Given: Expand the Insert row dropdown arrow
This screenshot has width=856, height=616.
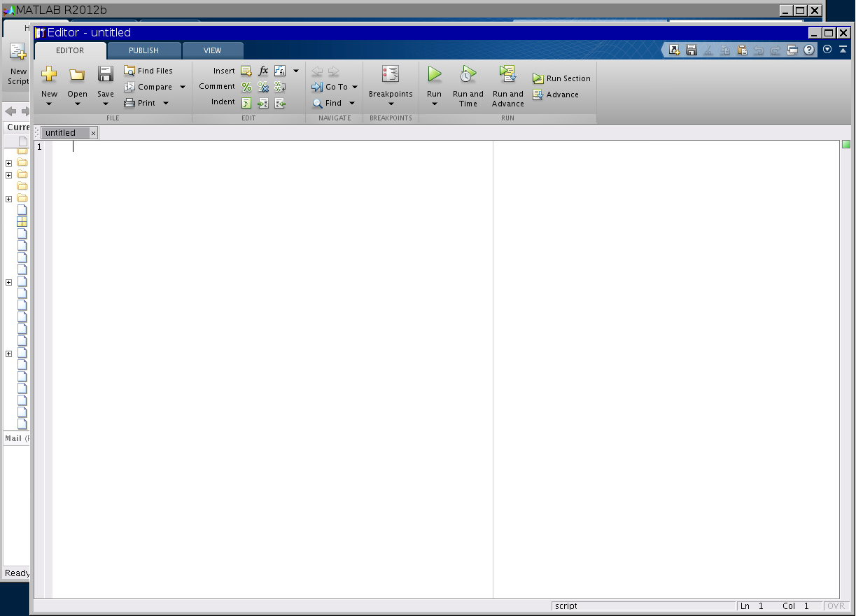Looking at the screenshot, I should (x=296, y=71).
